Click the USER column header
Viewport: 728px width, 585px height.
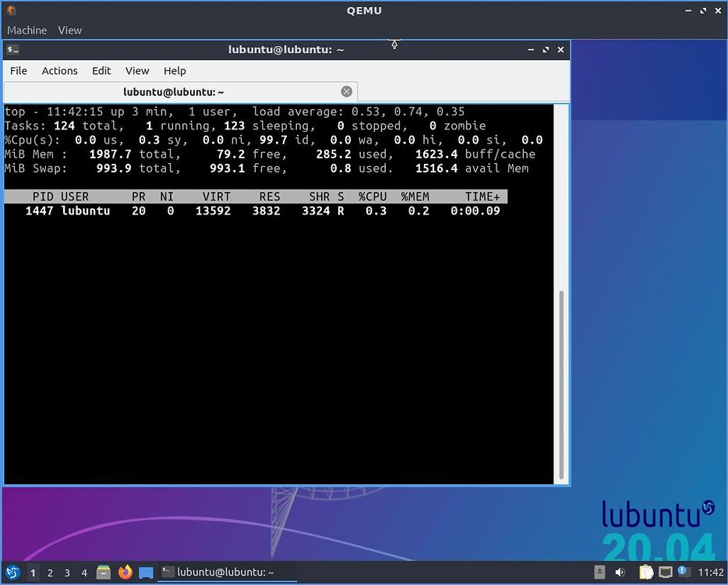pos(75,197)
